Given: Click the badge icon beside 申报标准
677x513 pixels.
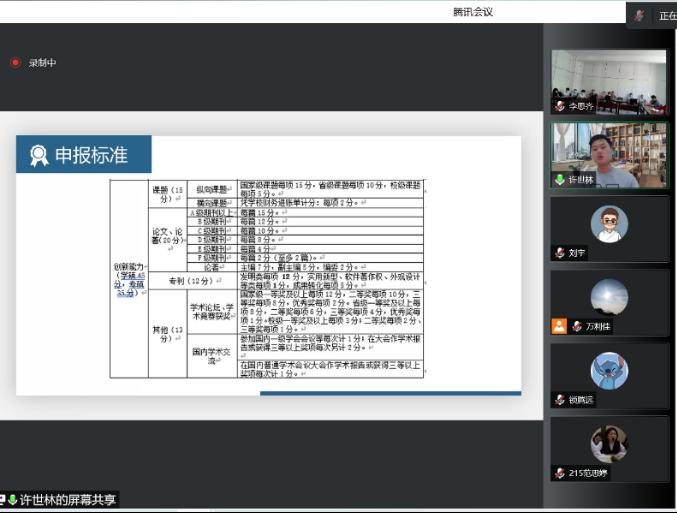Looking at the screenshot, I should pos(39,156).
